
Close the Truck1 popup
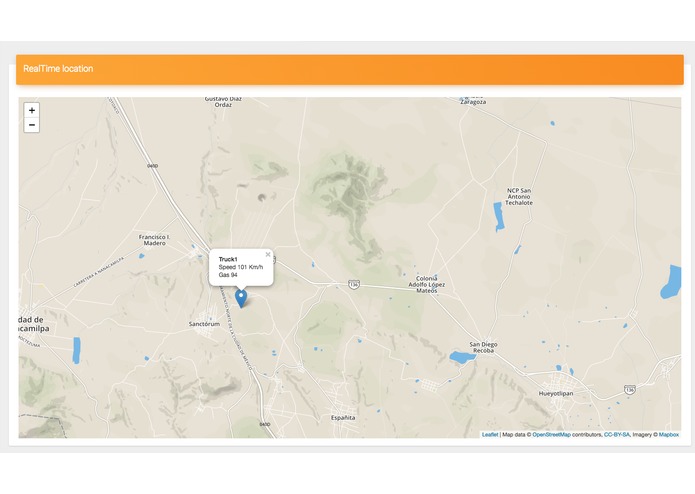click(x=268, y=254)
